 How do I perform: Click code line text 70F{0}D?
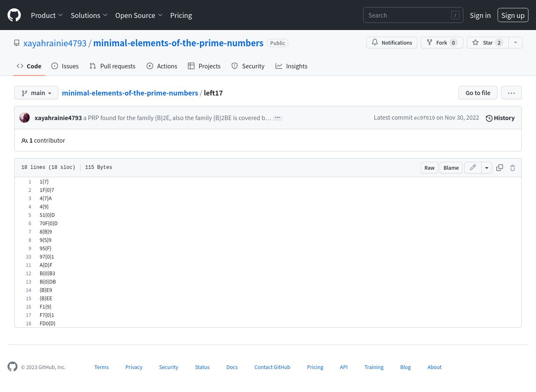click(x=48, y=224)
